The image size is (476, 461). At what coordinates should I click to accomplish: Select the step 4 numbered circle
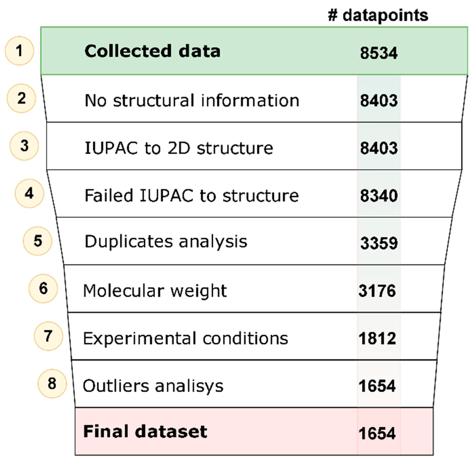coord(29,193)
